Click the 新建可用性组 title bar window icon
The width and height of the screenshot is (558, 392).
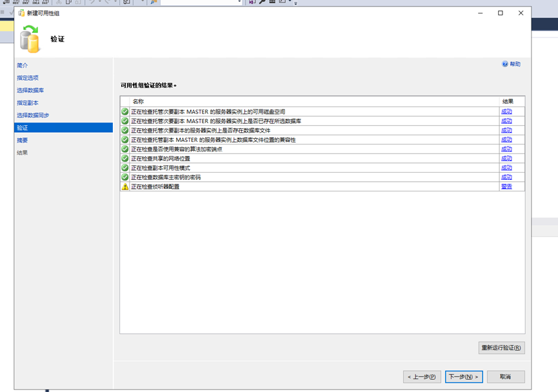tap(21, 13)
